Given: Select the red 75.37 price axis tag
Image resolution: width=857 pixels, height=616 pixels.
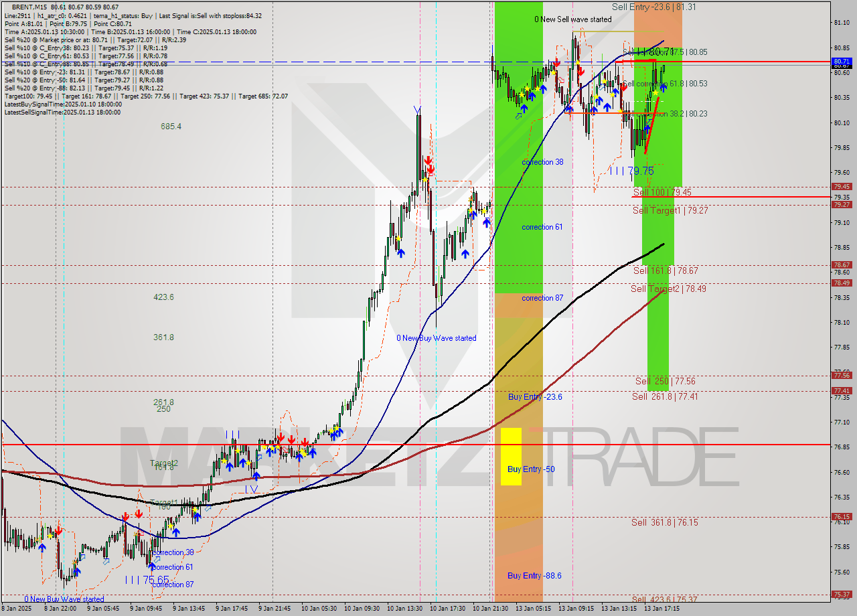Looking at the screenshot, I should click(841, 595).
